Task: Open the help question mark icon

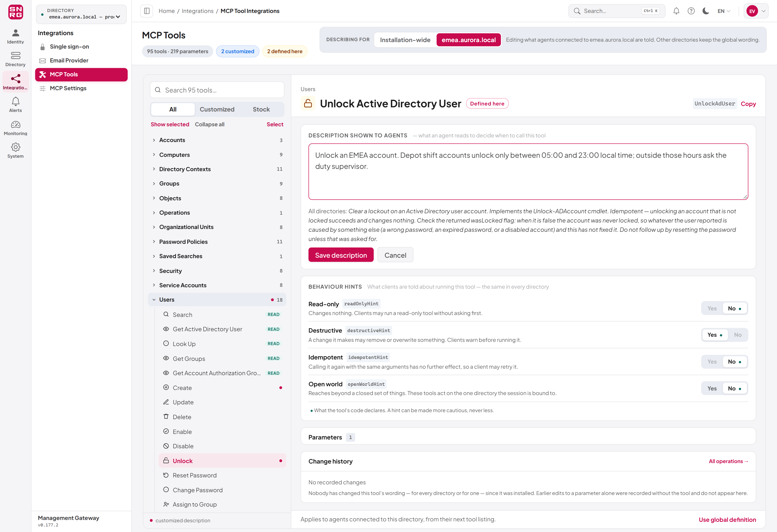Action: [691, 11]
